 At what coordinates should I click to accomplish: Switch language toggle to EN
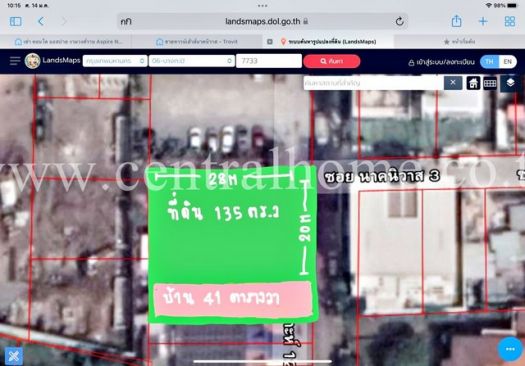(508, 62)
